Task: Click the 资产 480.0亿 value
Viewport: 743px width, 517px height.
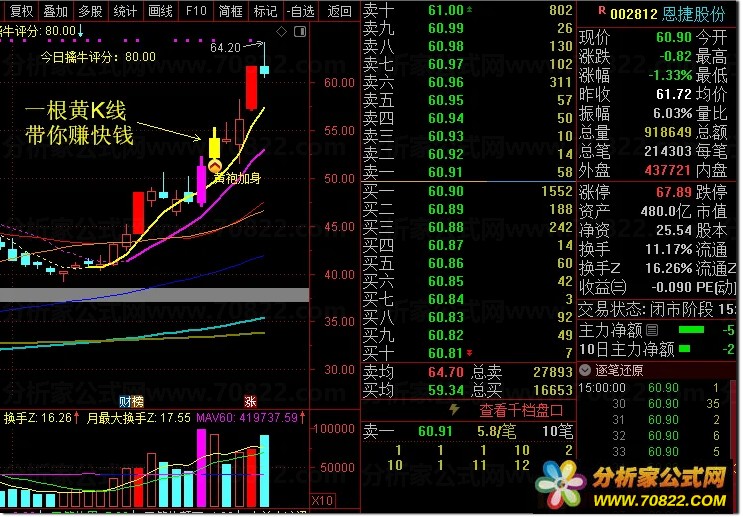Action: (666, 211)
